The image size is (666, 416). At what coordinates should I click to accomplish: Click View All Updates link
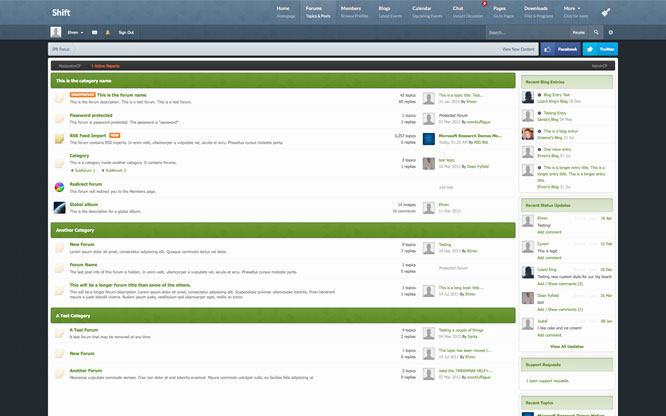(566, 346)
